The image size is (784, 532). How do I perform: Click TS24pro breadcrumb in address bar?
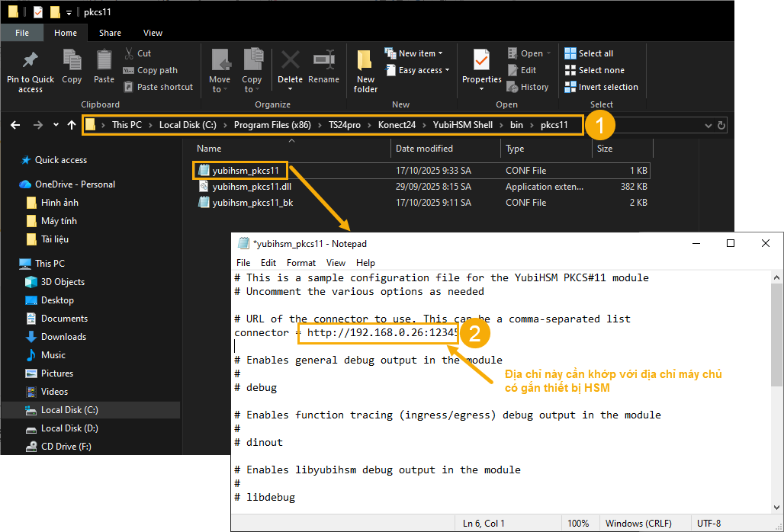click(x=345, y=125)
